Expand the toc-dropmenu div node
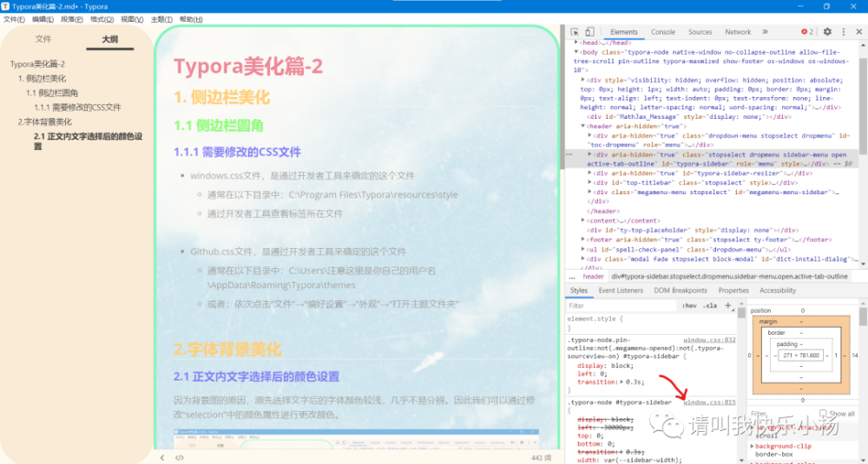868x464 pixels. [x=589, y=135]
